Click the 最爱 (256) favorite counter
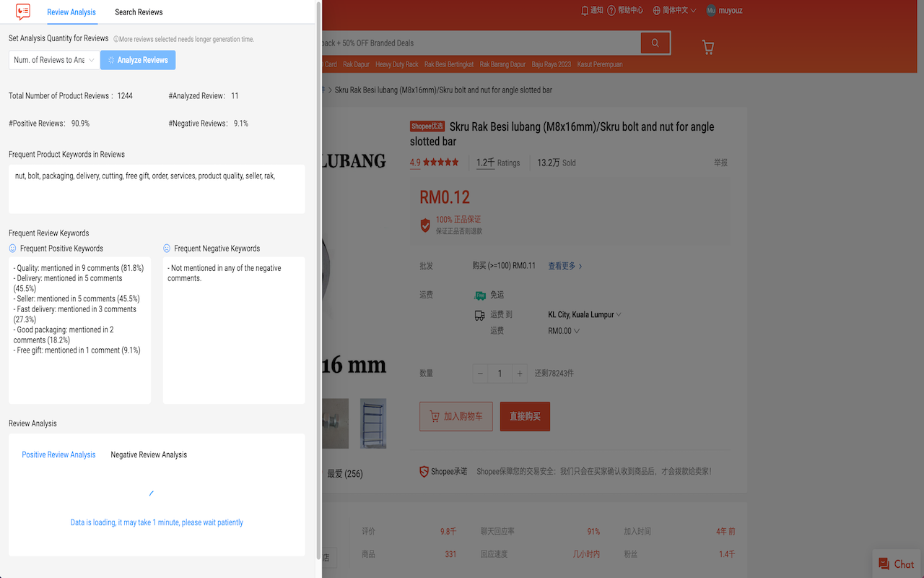 click(345, 474)
